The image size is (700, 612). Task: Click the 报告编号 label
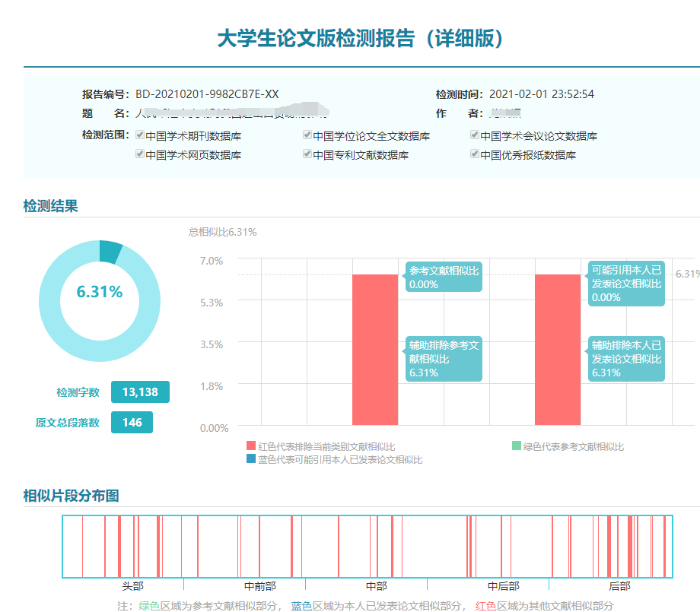pos(106,94)
